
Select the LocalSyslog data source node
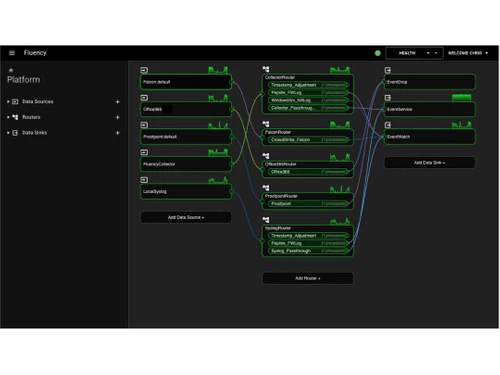186,191
